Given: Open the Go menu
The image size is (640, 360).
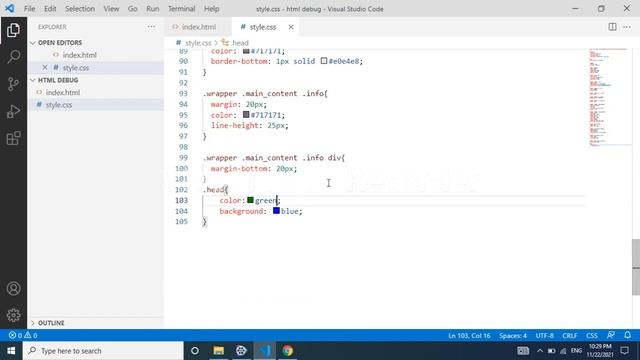Looking at the screenshot, I should [x=133, y=9].
